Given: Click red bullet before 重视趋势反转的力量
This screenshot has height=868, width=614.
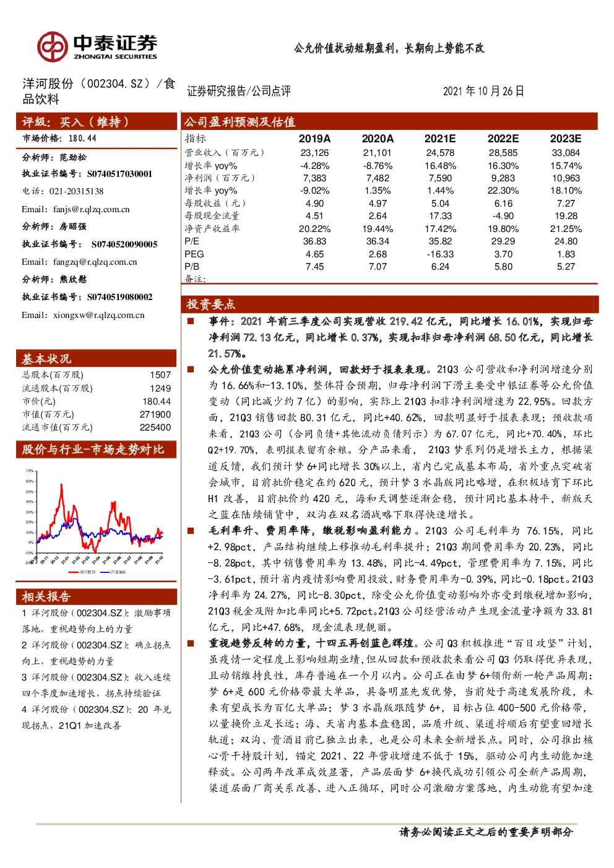Looking at the screenshot, I should pyautogui.click(x=191, y=643).
